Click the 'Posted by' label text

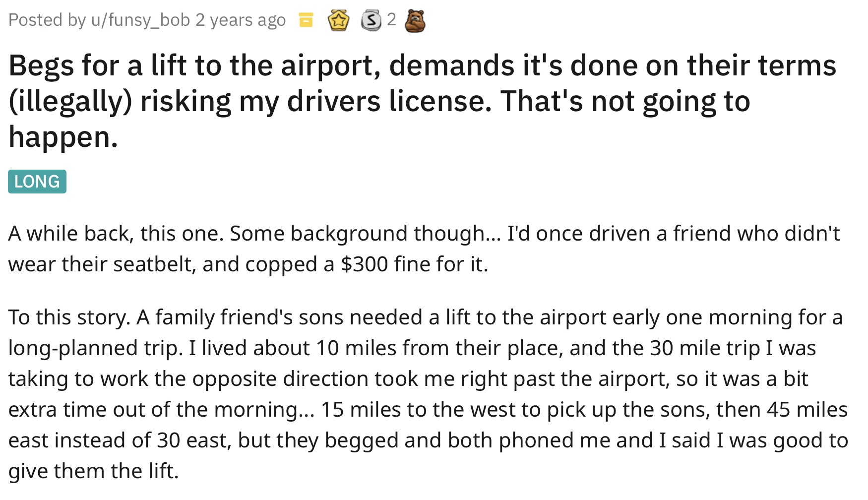[47, 20]
